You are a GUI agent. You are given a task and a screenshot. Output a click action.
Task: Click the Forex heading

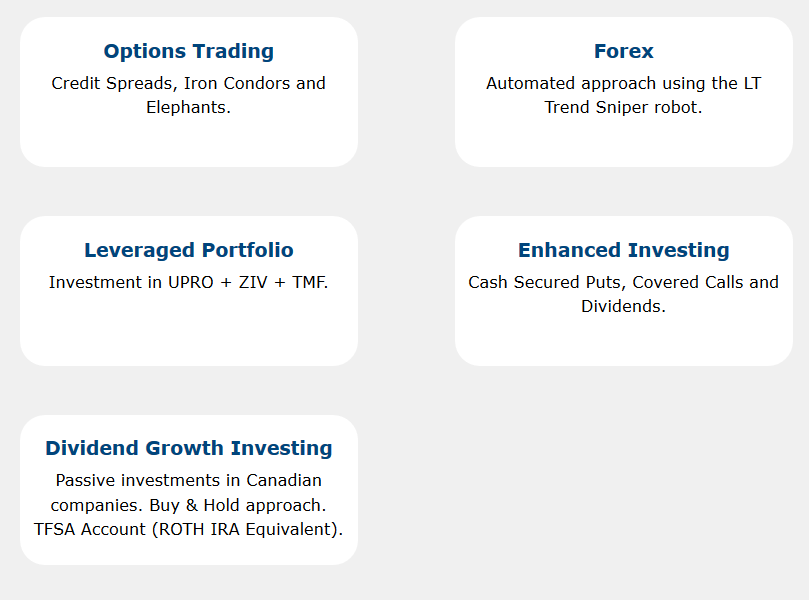[624, 51]
